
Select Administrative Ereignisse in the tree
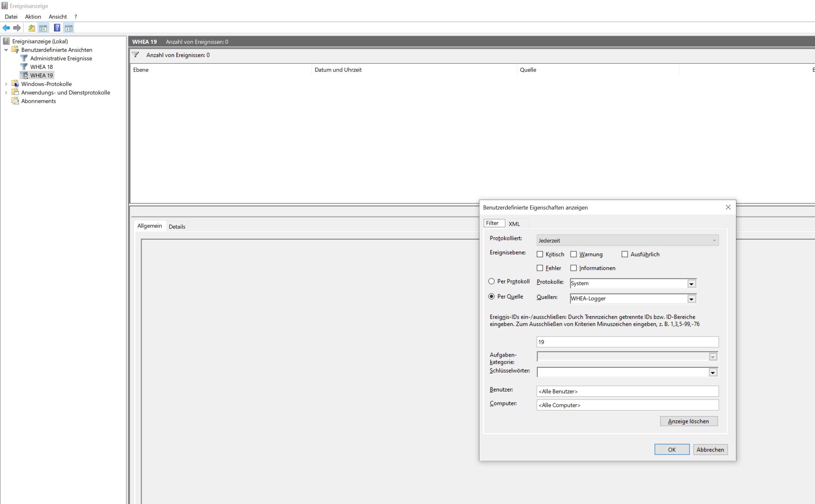(61, 58)
